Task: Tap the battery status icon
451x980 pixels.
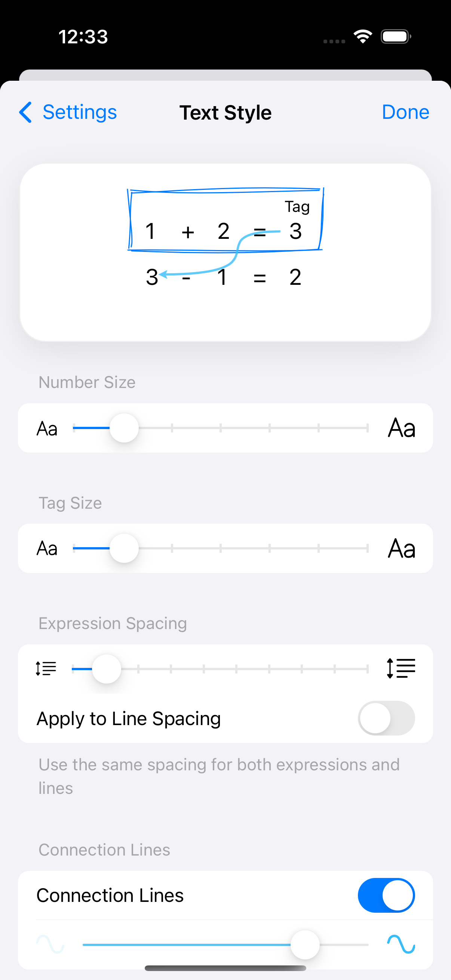Action: [395, 37]
